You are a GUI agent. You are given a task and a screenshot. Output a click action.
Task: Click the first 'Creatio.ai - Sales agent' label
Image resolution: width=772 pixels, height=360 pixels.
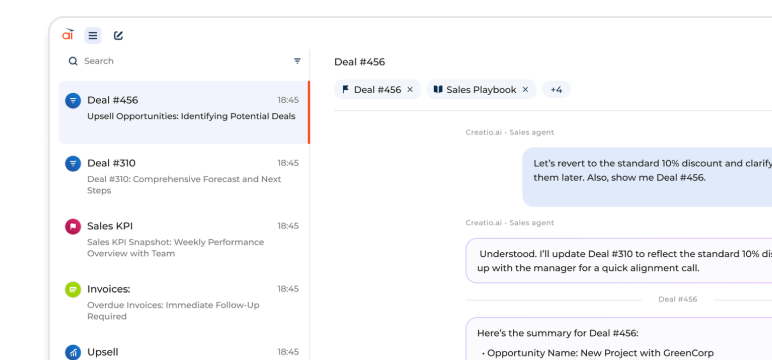click(x=510, y=132)
